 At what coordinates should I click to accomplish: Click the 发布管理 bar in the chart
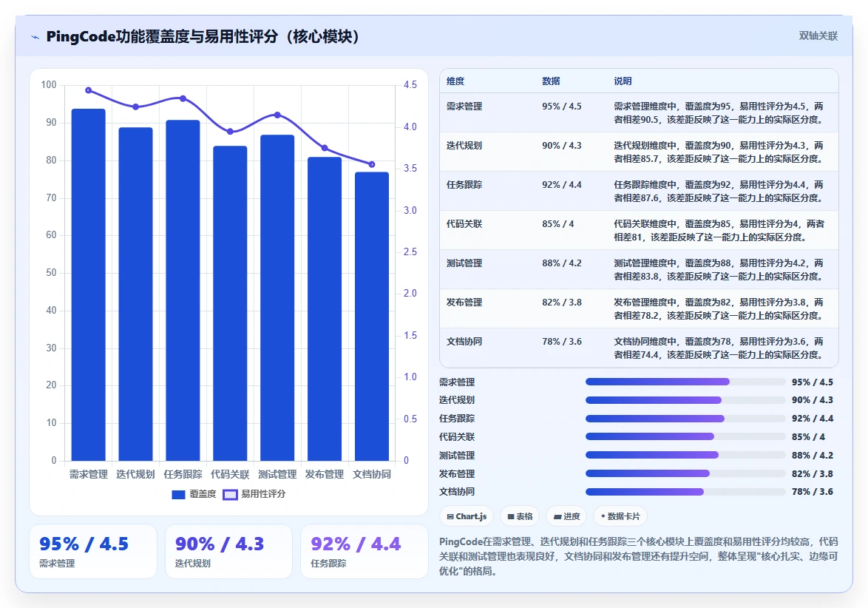coord(325,309)
